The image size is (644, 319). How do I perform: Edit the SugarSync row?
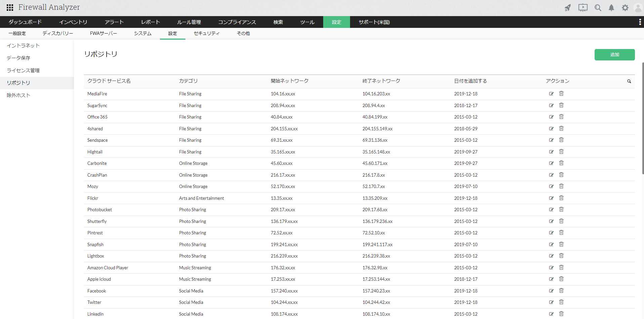tap(551, 105)
